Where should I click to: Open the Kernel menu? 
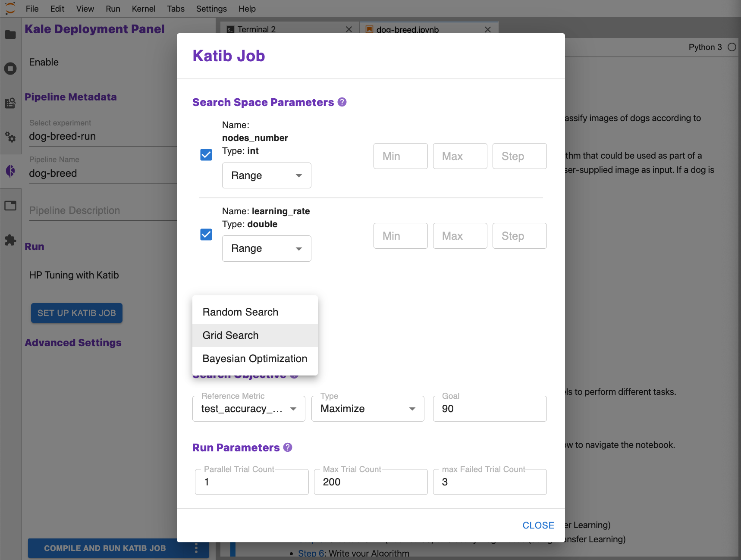[x=144, y=9]
